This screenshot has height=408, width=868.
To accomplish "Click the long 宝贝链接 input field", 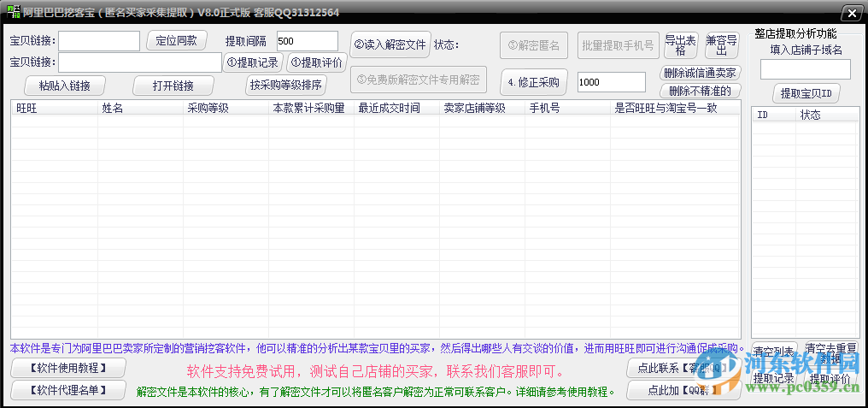I will 140,62.
